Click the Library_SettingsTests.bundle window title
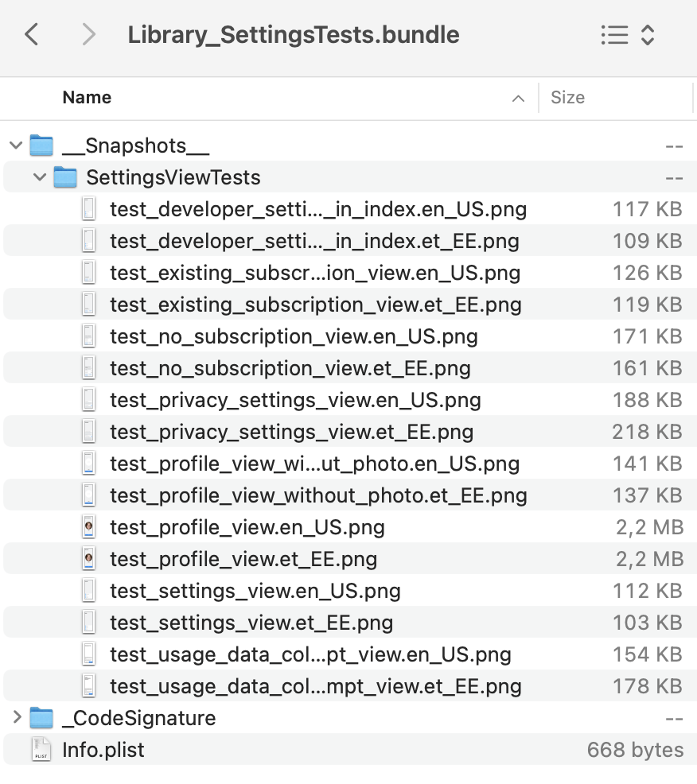The width and height of the screenshot is (697, 784). click(x=294, y=34)
